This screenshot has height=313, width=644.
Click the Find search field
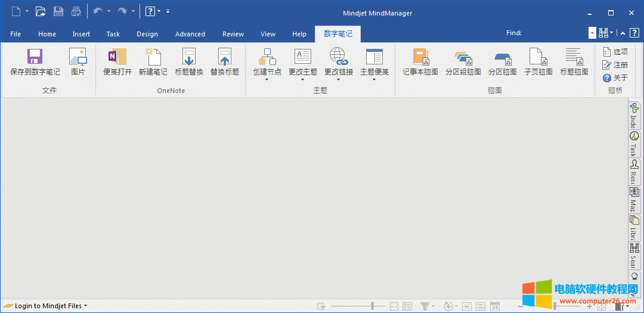(555, 33)
